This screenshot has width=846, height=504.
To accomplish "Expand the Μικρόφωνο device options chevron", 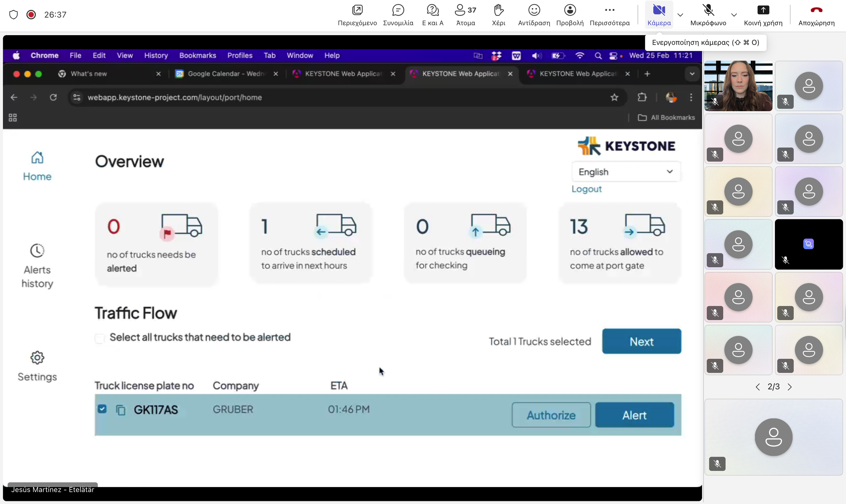I will click(734, 14).
